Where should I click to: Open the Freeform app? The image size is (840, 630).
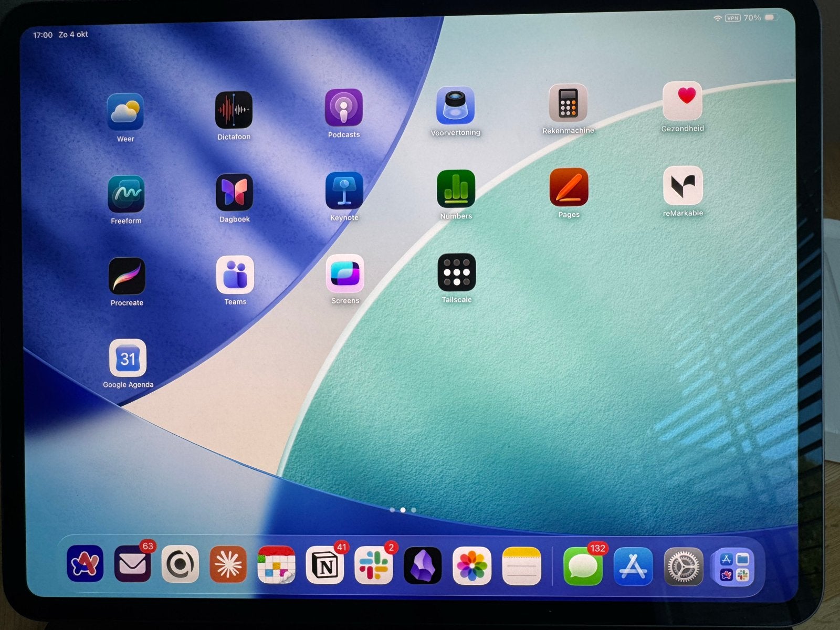126,194
